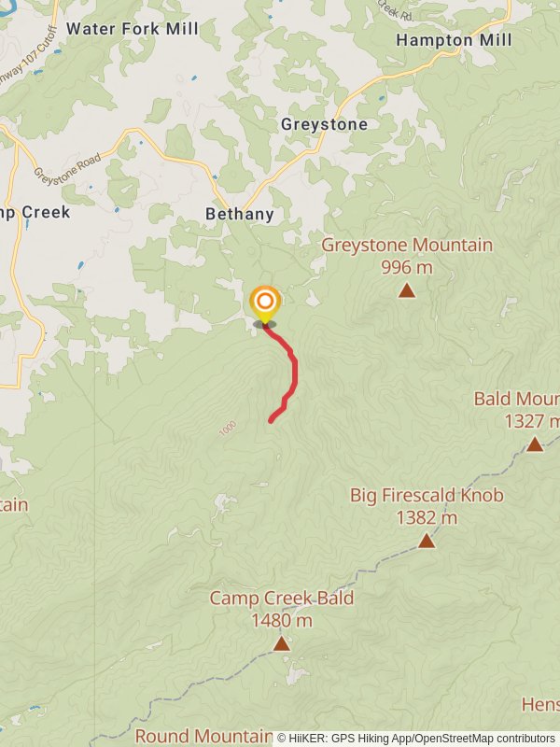Click the Big Firescald Knob peak triangle
Image resolution: width=560 pixels, height=747 pixels.
tap(427, 541)
